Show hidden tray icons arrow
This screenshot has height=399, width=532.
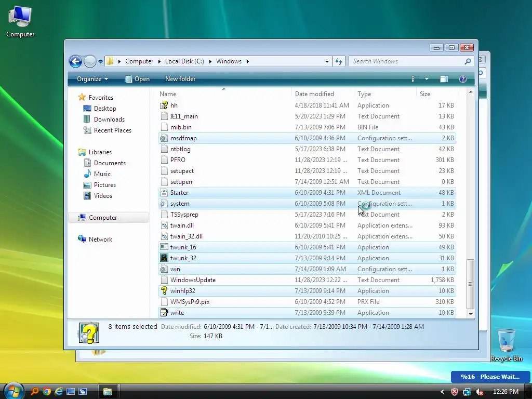pyautogui.click(x=442, y=392)
